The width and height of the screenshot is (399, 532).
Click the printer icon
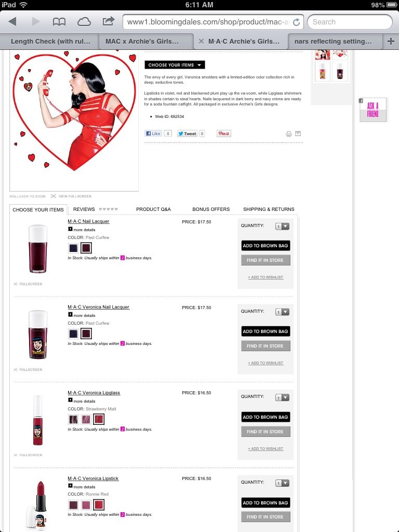[289, 134]
